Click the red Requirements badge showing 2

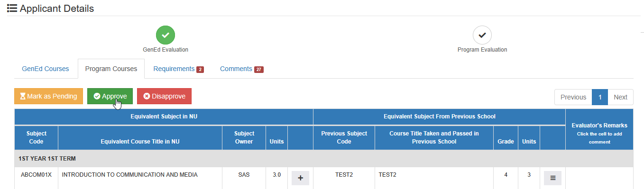click(200, 70)
